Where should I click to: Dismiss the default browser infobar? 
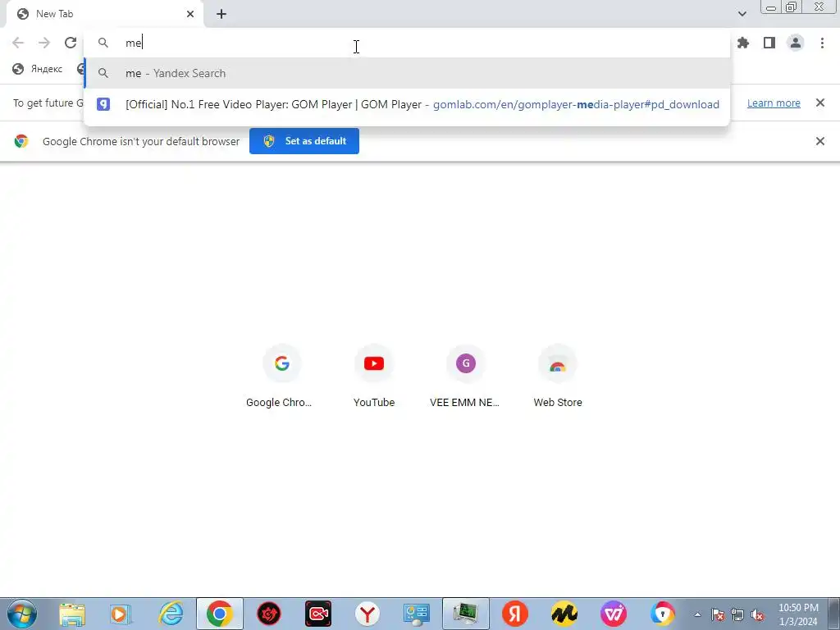tap(819, 141)
